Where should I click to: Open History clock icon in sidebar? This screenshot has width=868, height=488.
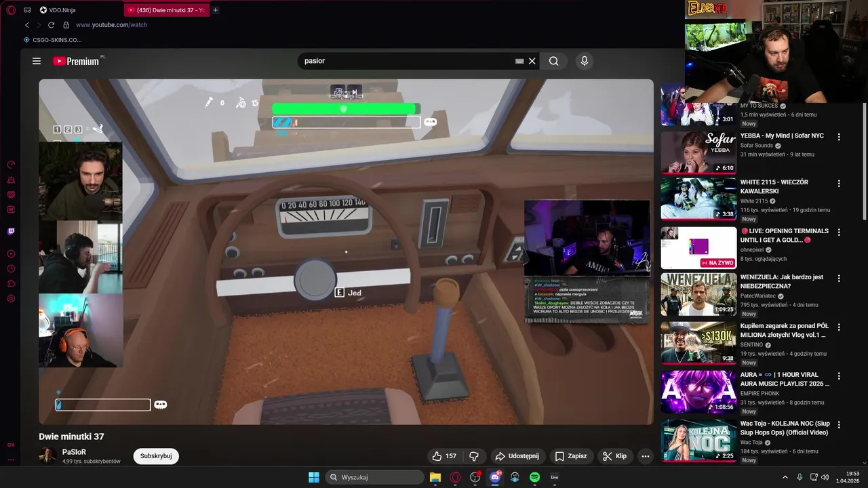[x=11, y=269]
